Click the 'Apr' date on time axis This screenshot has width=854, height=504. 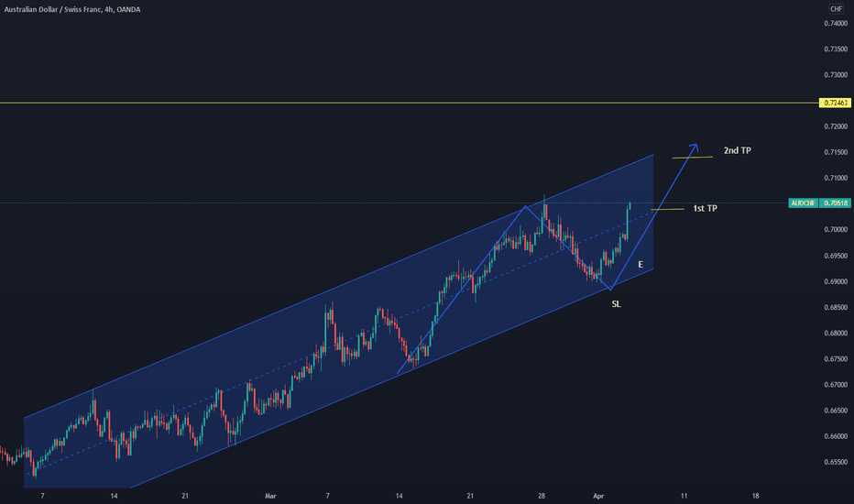click(x=598, y=496)
